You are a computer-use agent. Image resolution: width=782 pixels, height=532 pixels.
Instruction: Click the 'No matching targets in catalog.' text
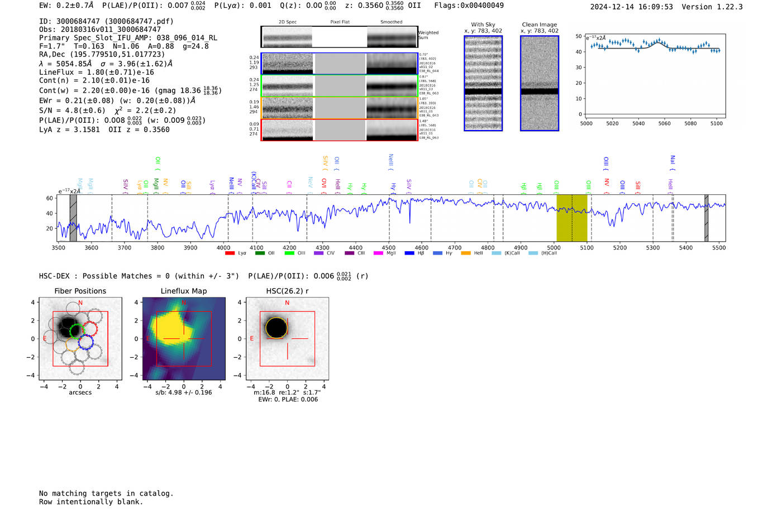106,493
